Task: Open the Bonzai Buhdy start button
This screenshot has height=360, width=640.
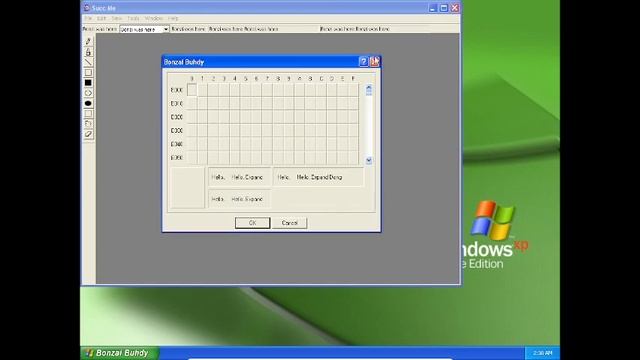Action: 119,353
